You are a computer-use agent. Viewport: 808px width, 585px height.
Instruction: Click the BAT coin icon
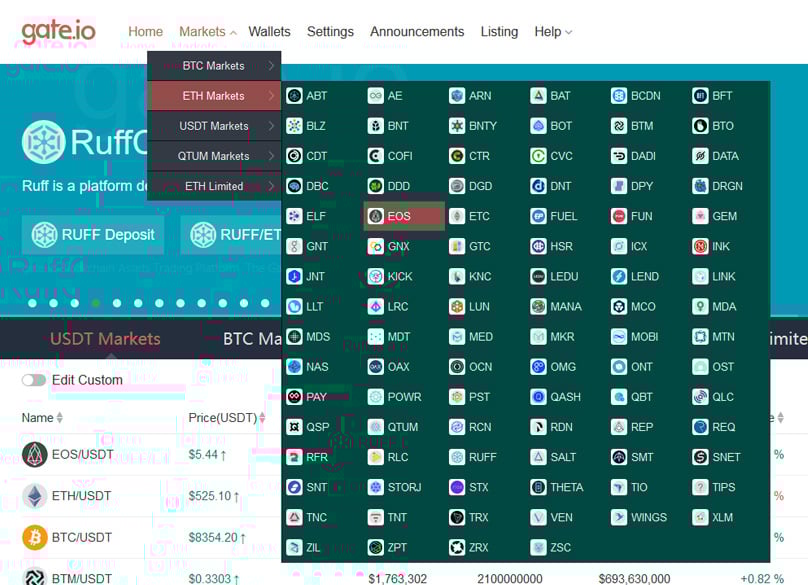click(538, 96)
